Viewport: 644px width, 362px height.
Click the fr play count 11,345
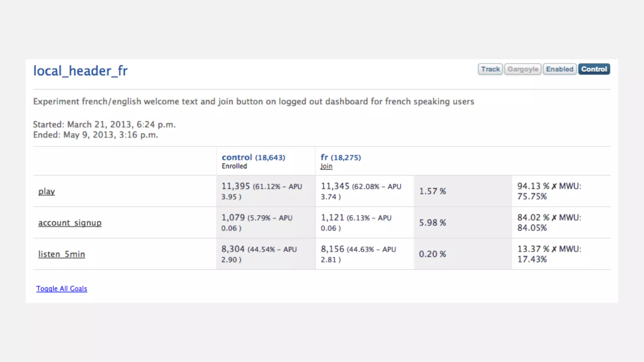335,186
